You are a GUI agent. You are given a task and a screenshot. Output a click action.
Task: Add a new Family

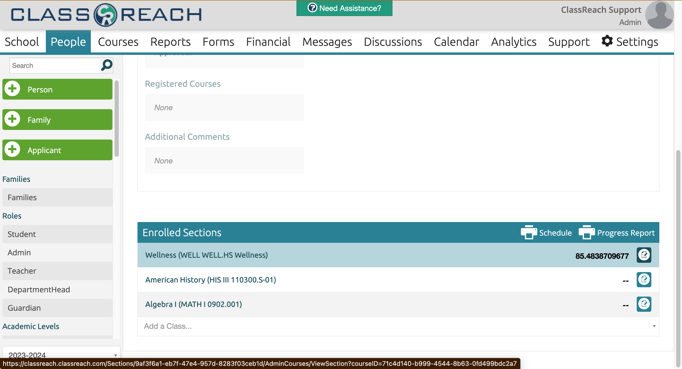57,120
